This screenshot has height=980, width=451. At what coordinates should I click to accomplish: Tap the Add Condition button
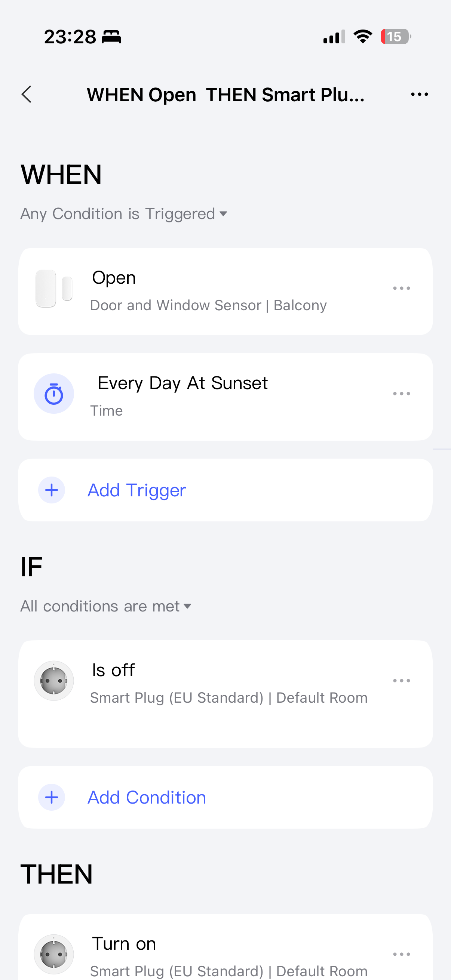click(x=147, y=797)
